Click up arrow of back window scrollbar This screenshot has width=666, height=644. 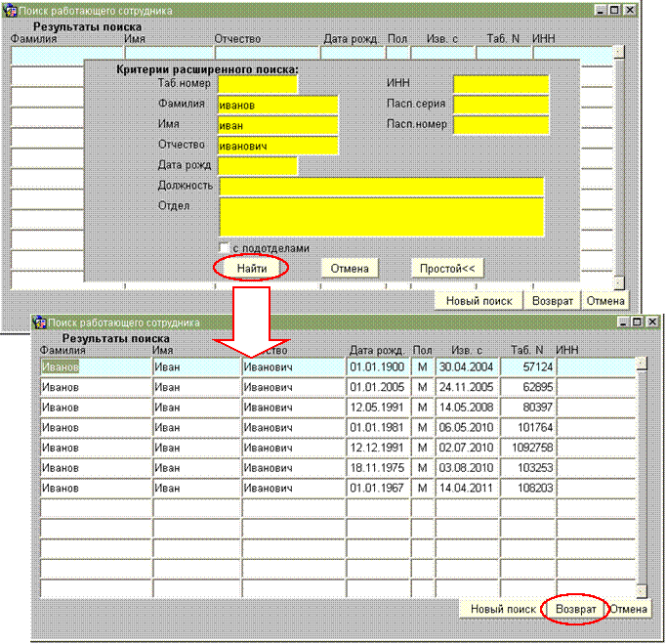pyautogui.click(x=619, y=52)
